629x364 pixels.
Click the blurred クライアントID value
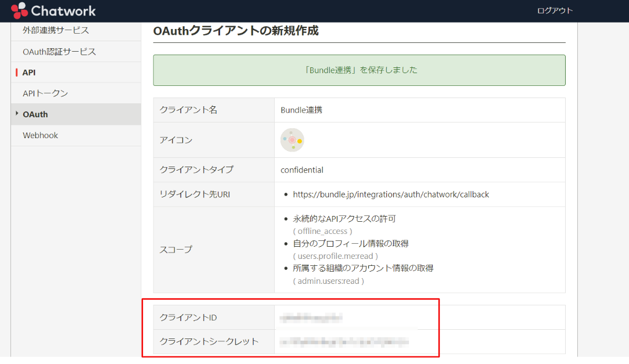(x=311, y=318)
